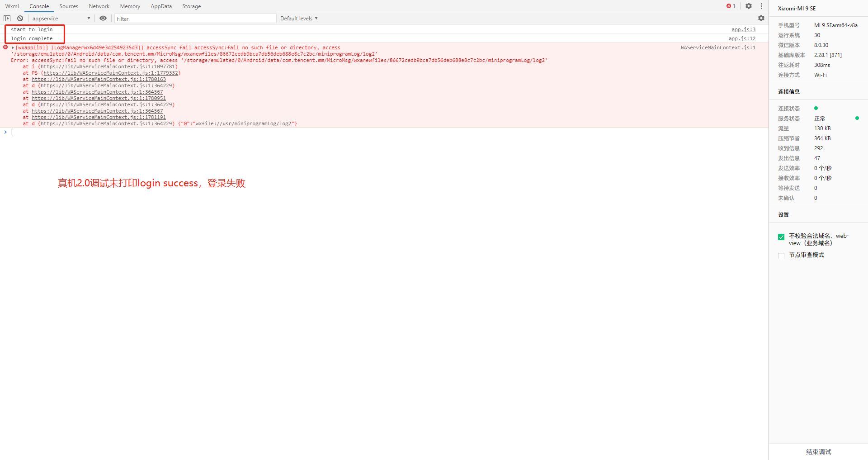Clear the console with the ban icon
Viewport: 868px width, 460px height.
[x=20, y=19]
